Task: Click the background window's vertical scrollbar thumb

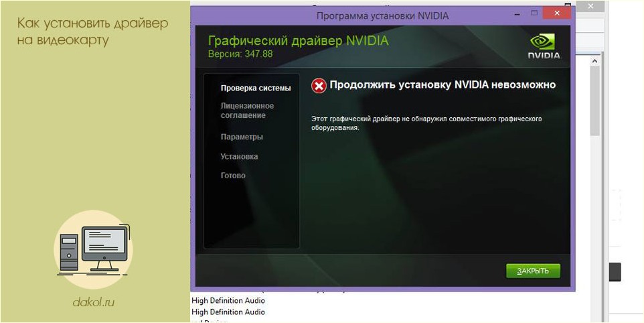Action: [594, 101]
